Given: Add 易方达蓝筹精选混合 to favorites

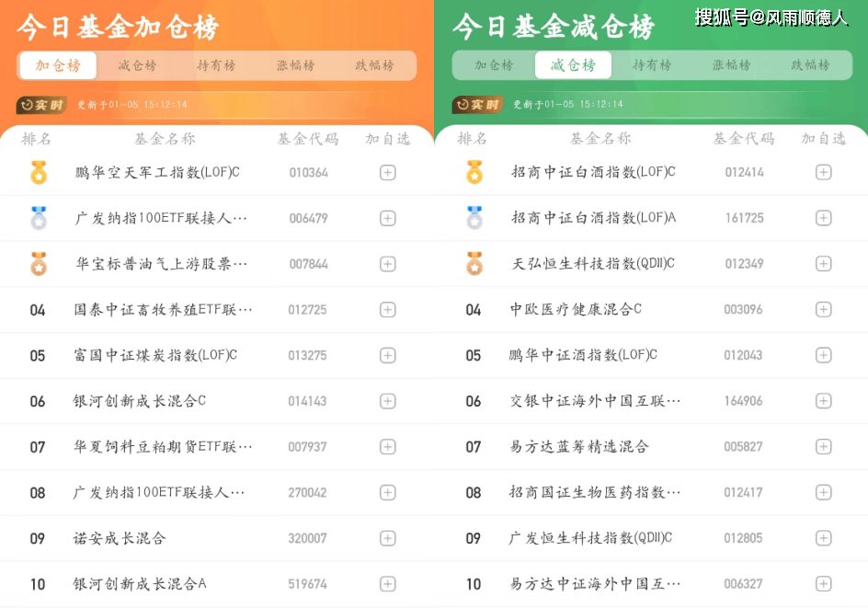Looking at the screenshot, I should (823, 447).
